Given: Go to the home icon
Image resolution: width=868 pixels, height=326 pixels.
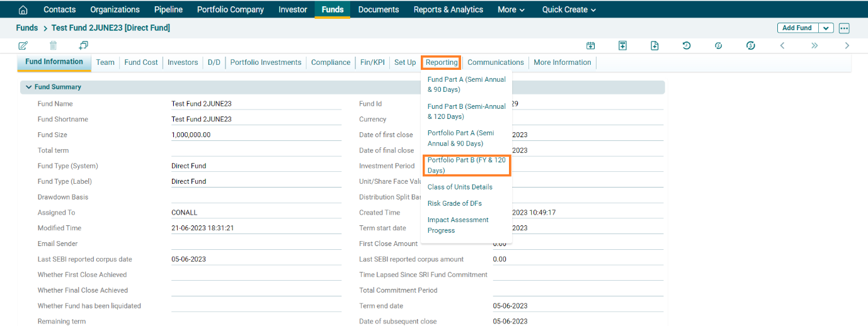Looking at the screenshot, I should pyautogui.click(x=23, y=9).
